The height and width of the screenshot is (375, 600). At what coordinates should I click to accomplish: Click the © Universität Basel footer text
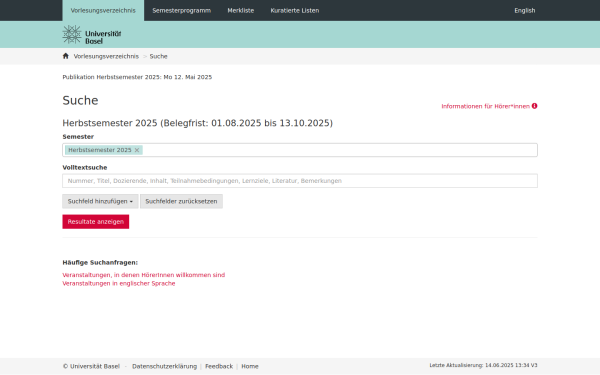(x=91, y=366)
